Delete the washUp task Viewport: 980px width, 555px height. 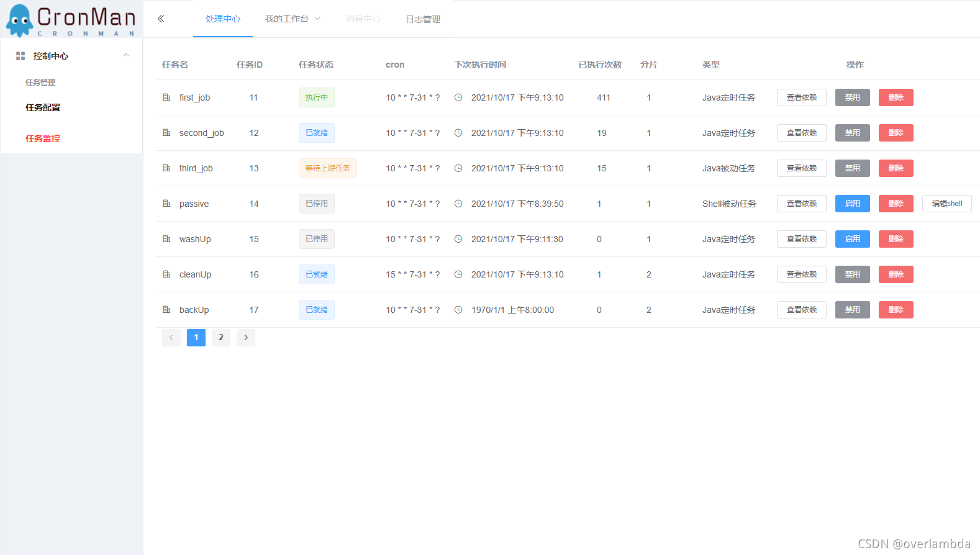896,239
